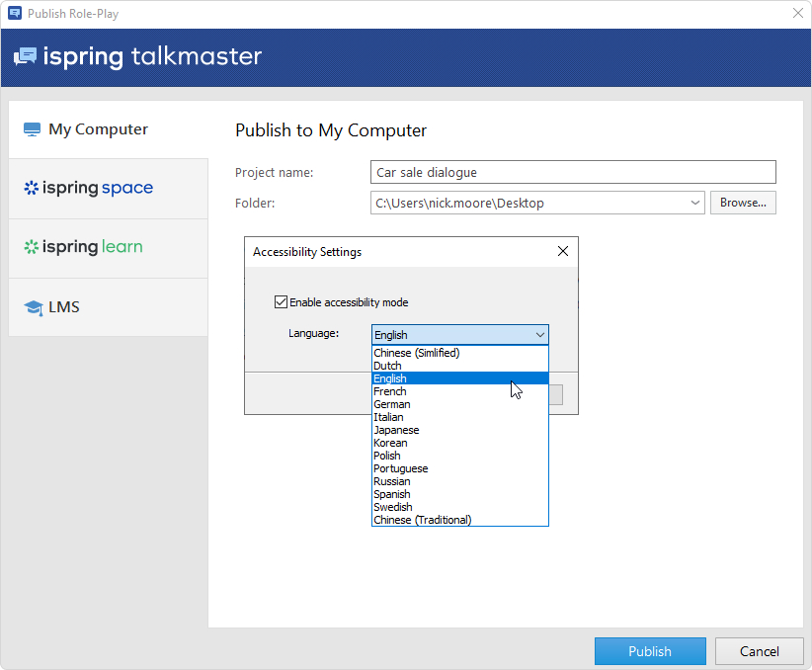The height and width of the screenshot is (670, 812).
Task: Click the My Computer monitor icon
Action: (32, 129)
